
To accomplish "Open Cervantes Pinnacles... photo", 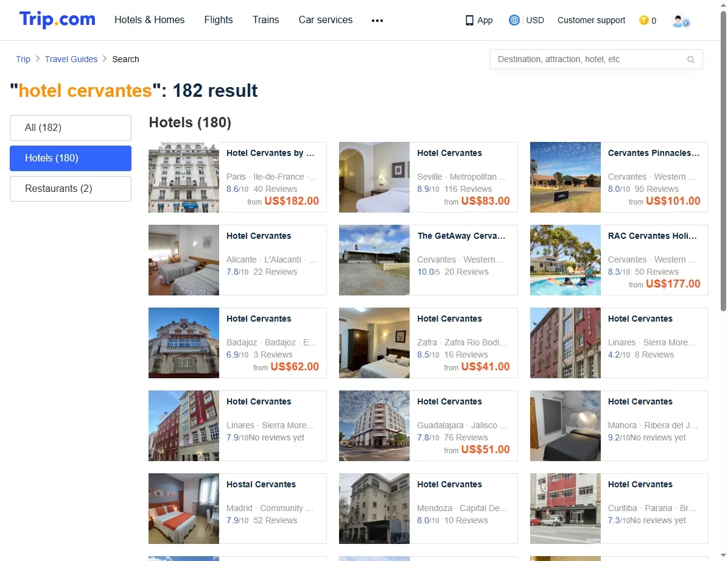I will coord(565,177).
